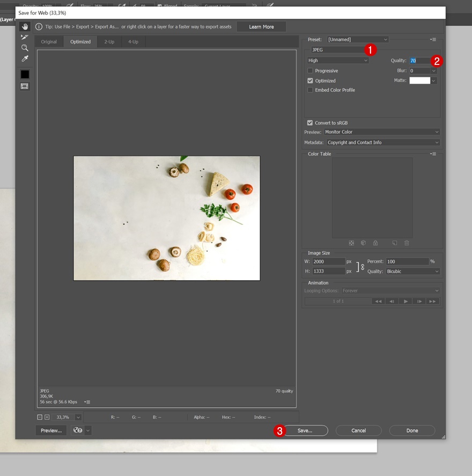Click the Save... button
Image resolution: width=472 pixels, height=476 pixels.
(305, 430)
